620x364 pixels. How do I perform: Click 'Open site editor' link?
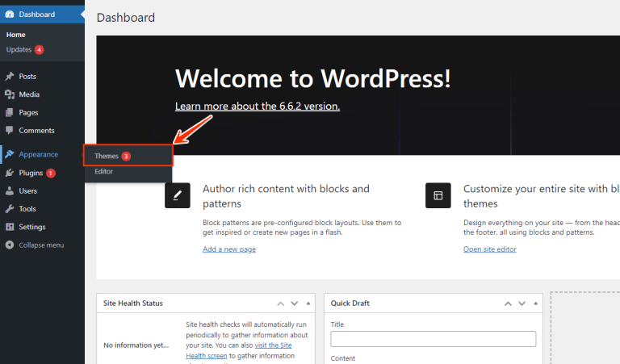click(489, 249)
